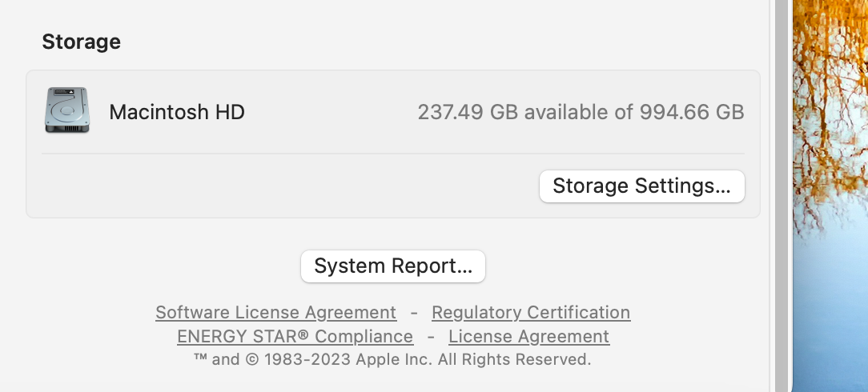Select the Macintosh HD name label
868x392 pixels.
click(x=176, y=112)
